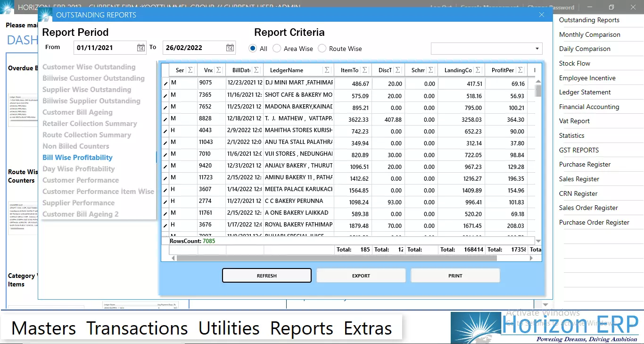Click the REFRESH button
This screenshot has width=644, height=344.
266,275
